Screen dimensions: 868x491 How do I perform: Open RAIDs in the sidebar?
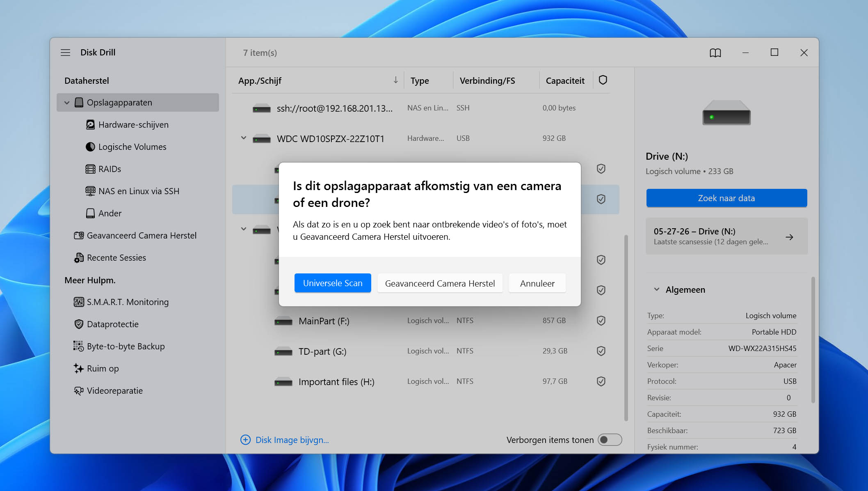coord(110,169)
